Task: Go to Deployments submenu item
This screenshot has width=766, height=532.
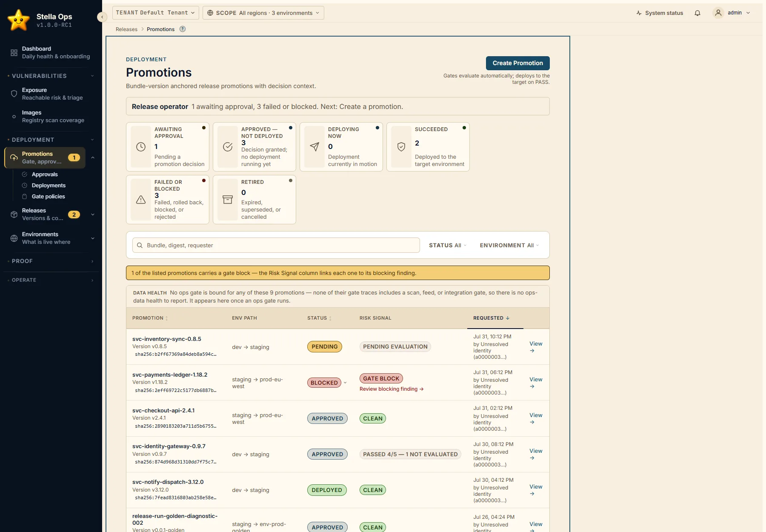Action: tap(49, 186)
